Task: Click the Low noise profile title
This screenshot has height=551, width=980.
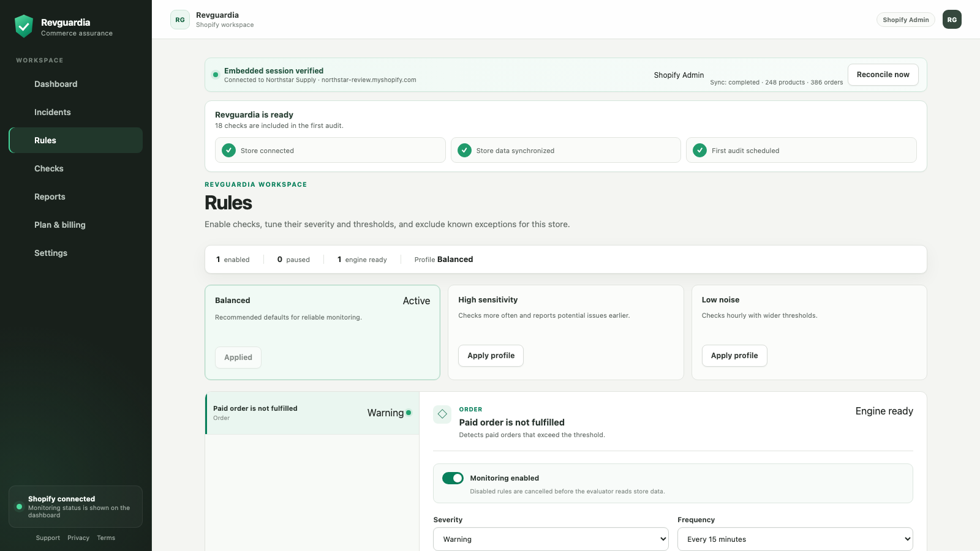Action: click(x=720, y=300)
